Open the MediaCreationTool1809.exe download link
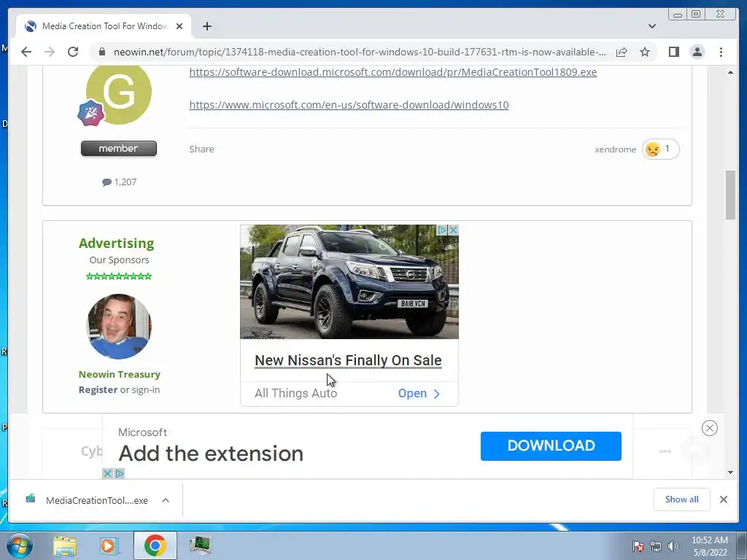 (x=392, y=72)
